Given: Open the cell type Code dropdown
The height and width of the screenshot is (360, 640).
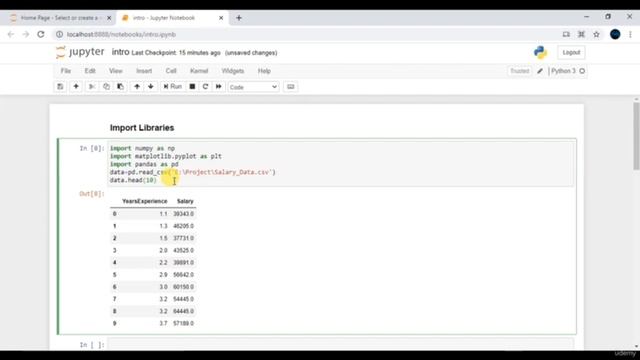Looking at the screenshot, I should [x=253, y=87].
